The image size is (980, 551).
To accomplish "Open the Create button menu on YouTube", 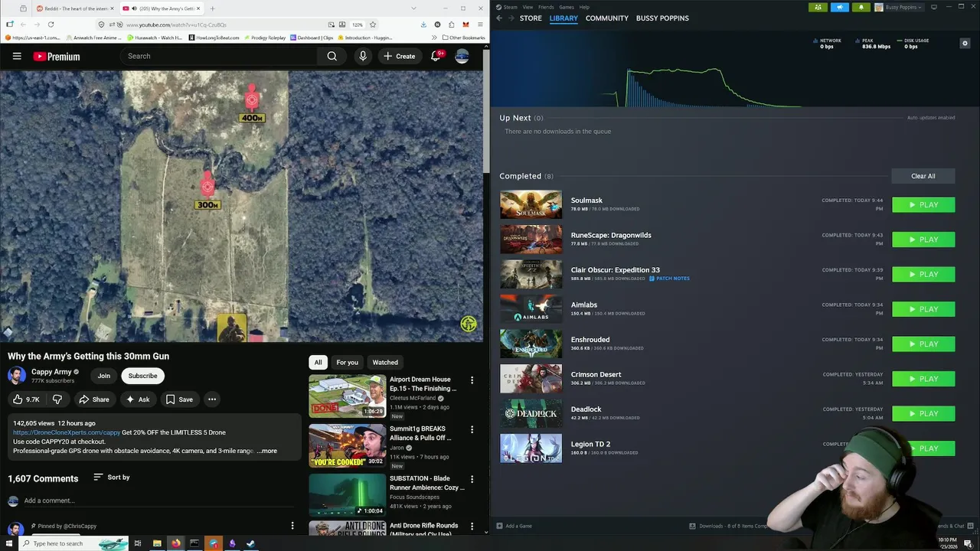I will point(399,56).
